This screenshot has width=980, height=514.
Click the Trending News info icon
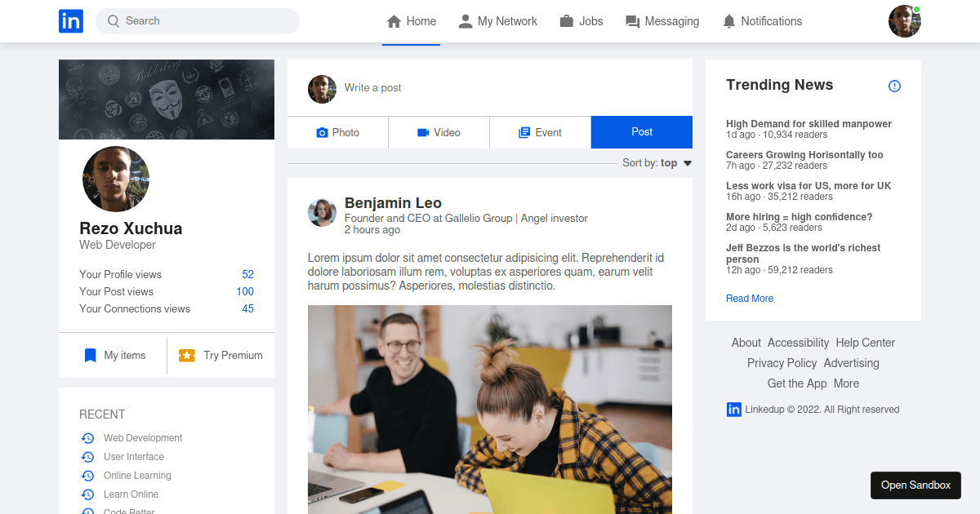(x=894, y=85)
